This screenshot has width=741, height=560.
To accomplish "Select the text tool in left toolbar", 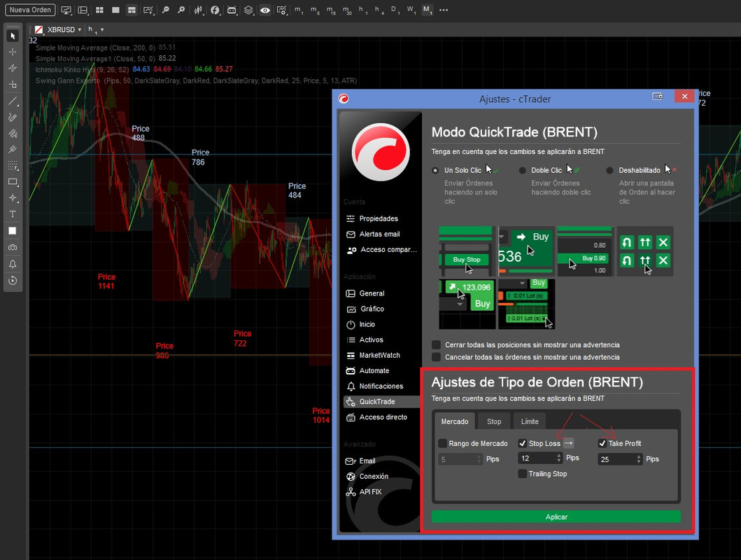I will tap(13, 214).
